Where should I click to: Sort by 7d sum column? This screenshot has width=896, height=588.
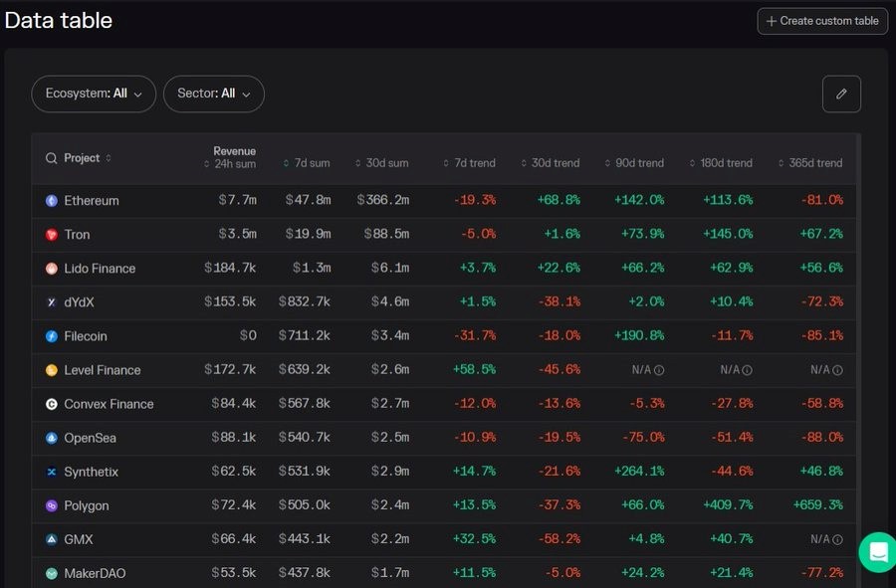pos(307,163)
